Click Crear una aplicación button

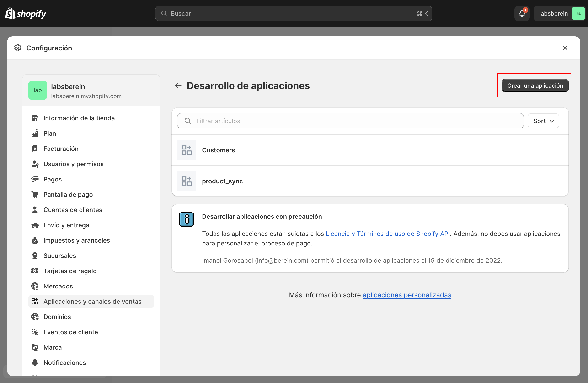(x=535, y=85)
